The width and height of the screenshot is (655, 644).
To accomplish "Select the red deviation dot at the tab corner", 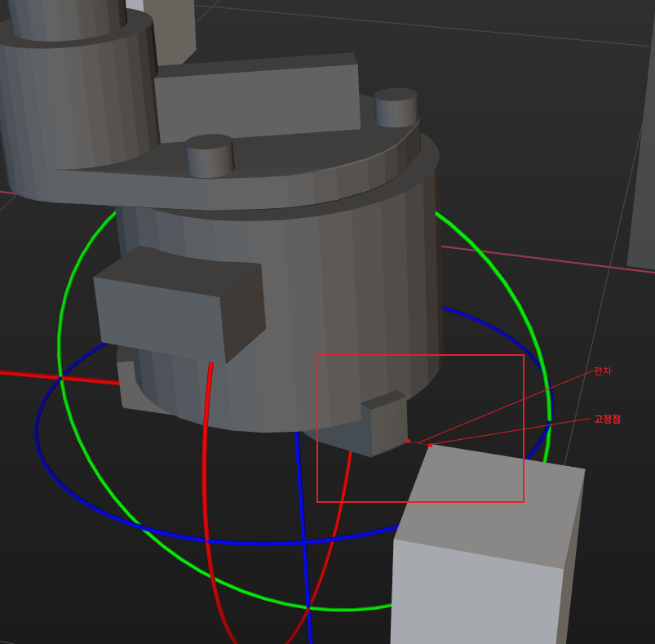I will coord(408,441).
